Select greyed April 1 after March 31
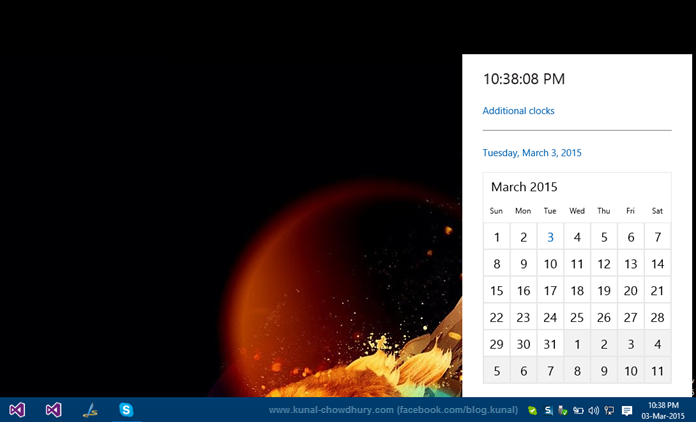The image size is (696, 422). pos(577,344)
